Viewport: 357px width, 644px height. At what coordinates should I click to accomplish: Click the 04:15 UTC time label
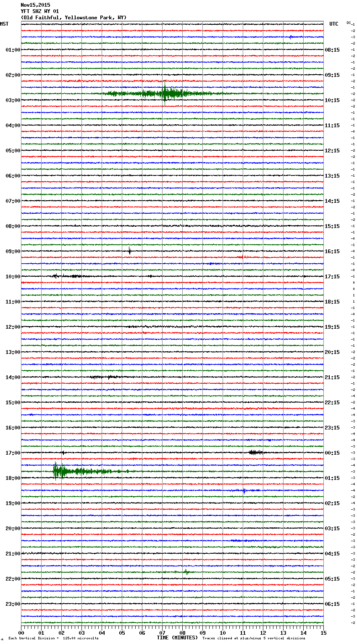[332, 554]
